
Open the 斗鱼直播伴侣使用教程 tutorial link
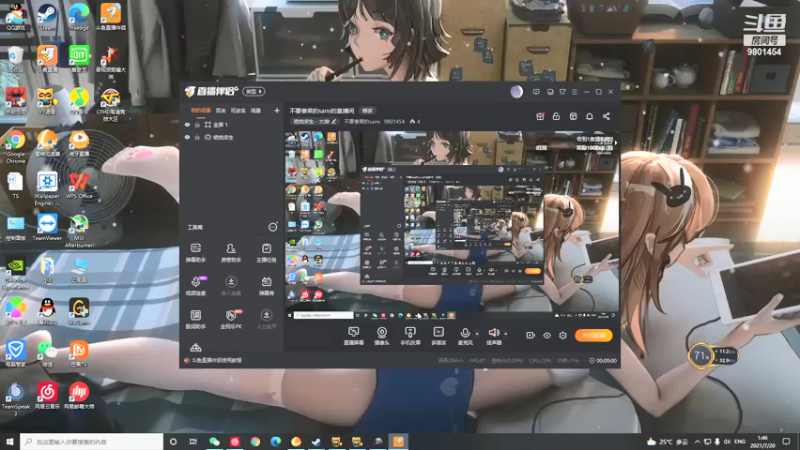point(216,360)
